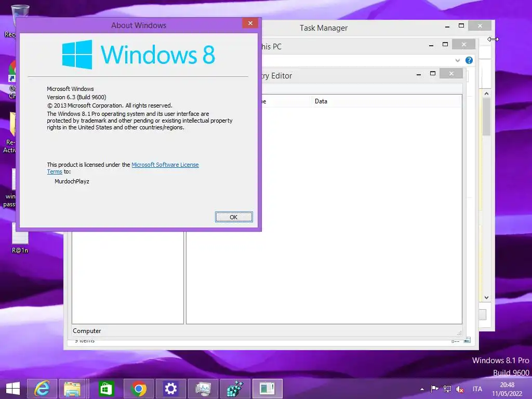
Task: Select the R@1n desktop file
Action: [x=20, y=237]
